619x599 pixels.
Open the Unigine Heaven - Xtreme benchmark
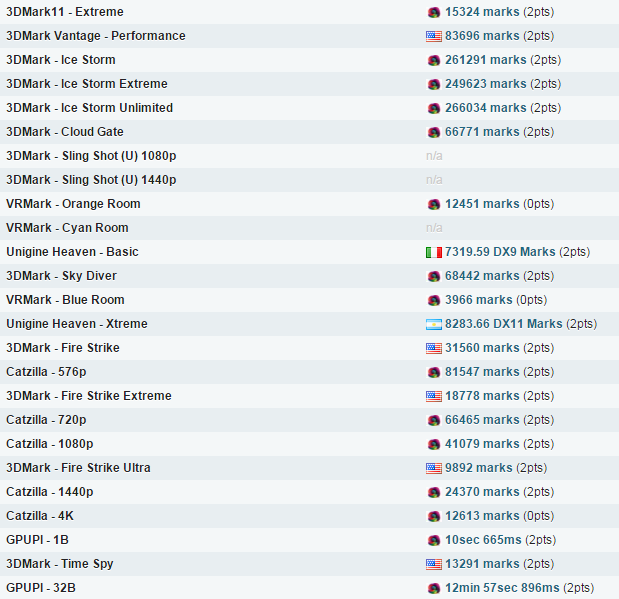point(76,324)
